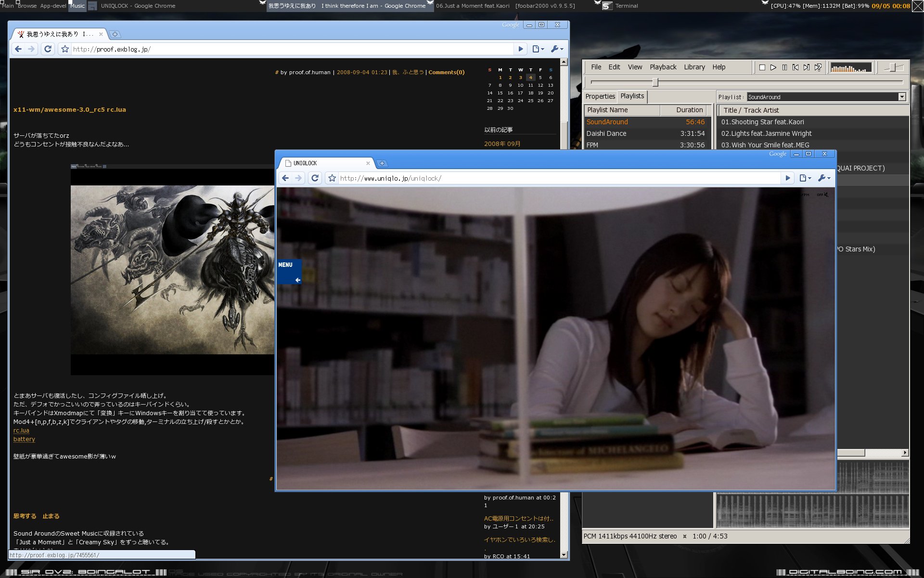Open foobar2000 View menu
The image size is (924, 578).
point(635,67)
